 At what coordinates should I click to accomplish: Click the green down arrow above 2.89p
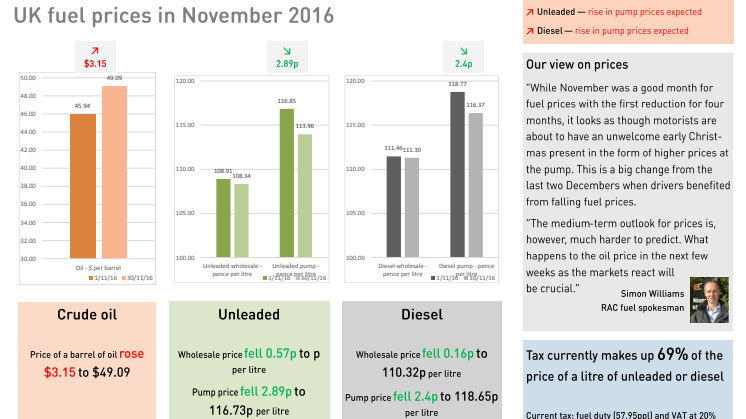pyautogui.click(x=287, y=51)
